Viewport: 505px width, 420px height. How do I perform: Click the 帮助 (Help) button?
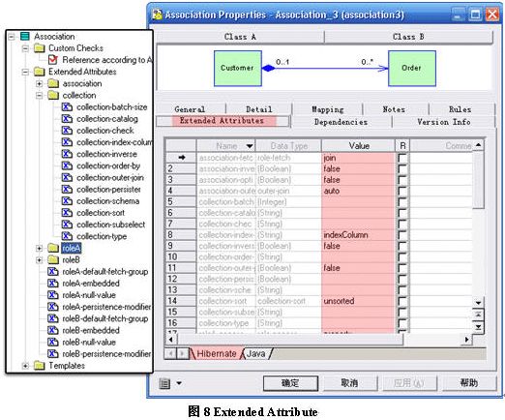coord(468,383)
